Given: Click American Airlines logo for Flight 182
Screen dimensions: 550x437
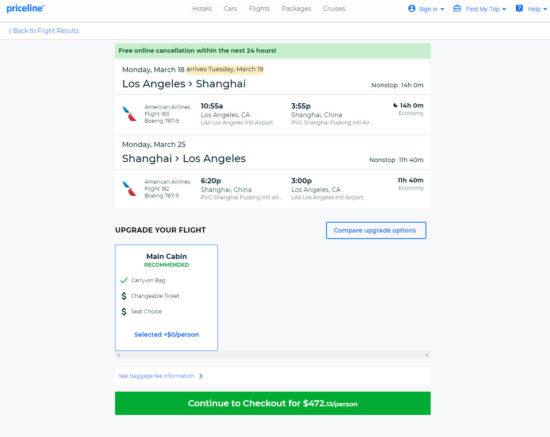Looking at the screenshot, I should [129, 188].
